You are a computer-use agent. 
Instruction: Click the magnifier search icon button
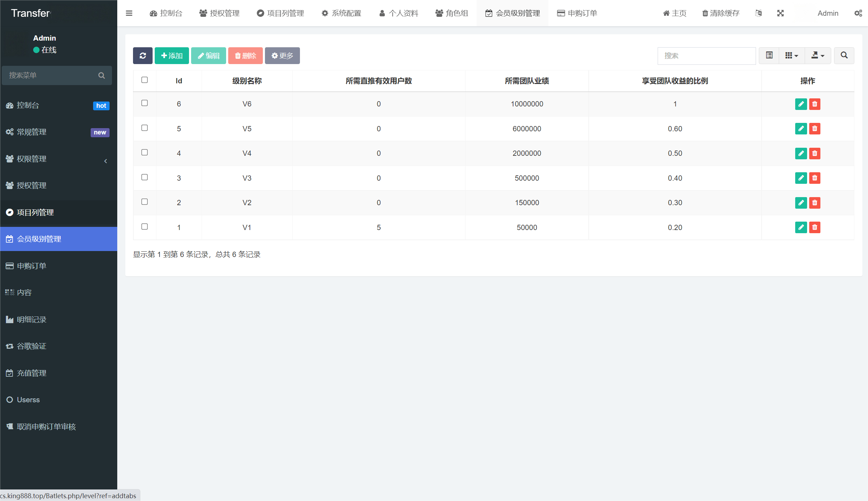[x=844, y=56]
